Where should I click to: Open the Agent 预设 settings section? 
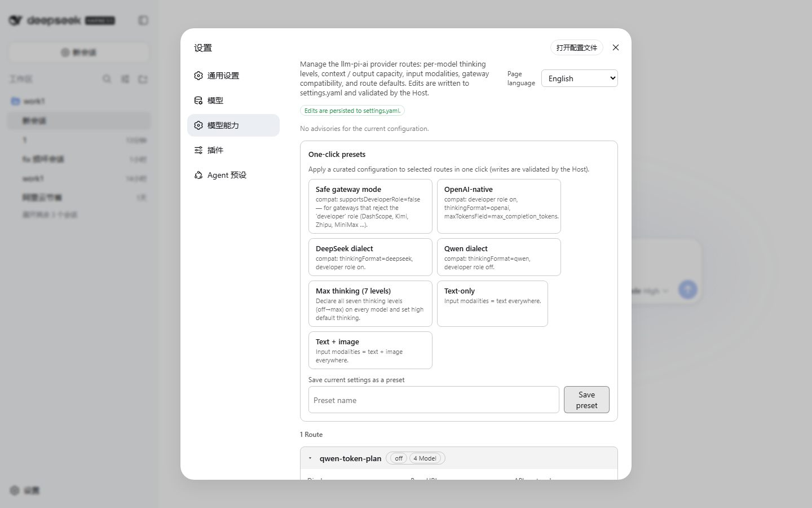pos(233,175)
